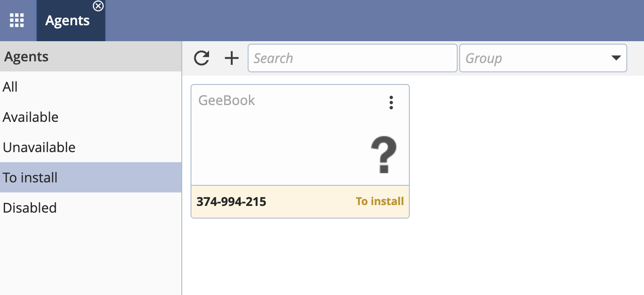Click the waffle icon in the top bar
This screenshot has height=295, width=644.
(x=17, y=20)
